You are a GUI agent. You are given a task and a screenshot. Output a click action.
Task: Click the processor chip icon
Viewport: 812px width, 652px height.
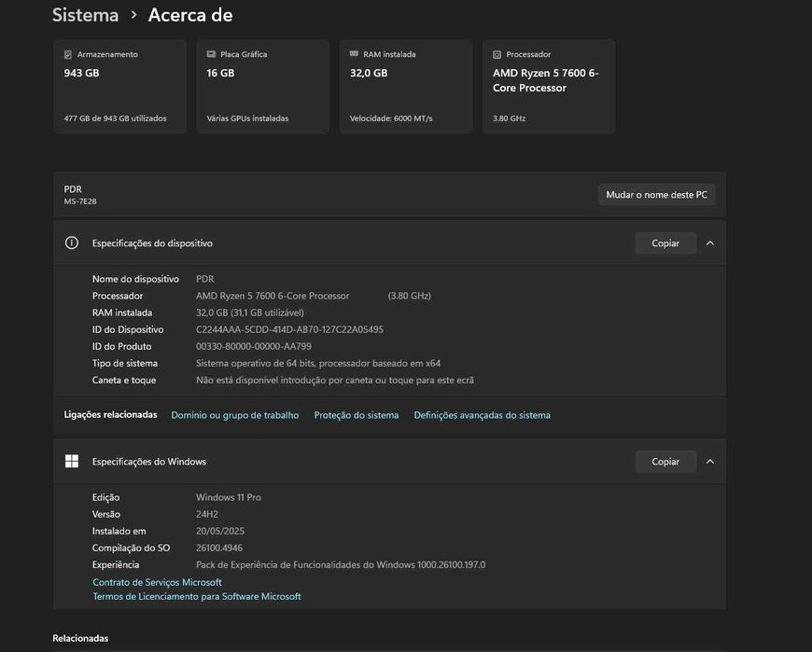[x=497, y=54]
